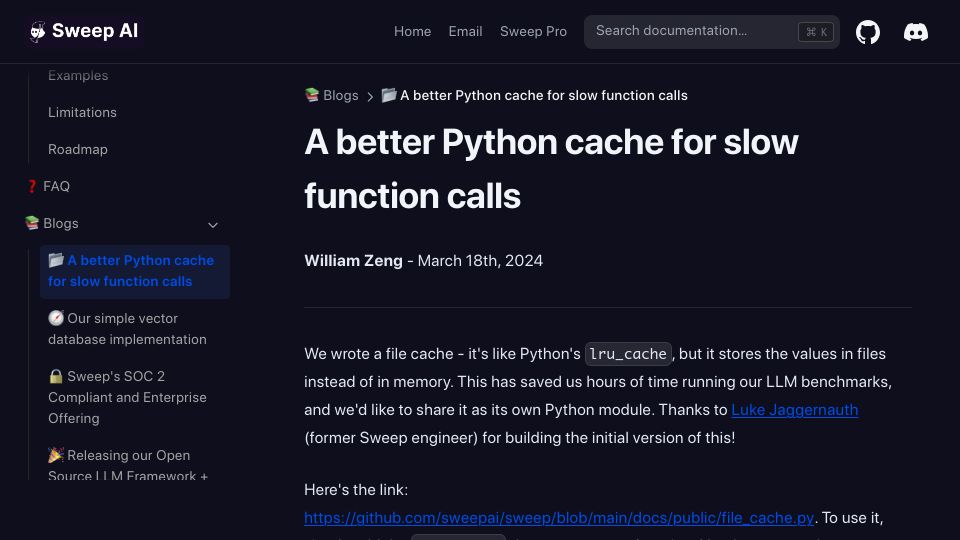The height and width of the screenshot is (540, 960).
Task: Click the ⌘ K shortcut badge in the search box
Action: point(816,32)
